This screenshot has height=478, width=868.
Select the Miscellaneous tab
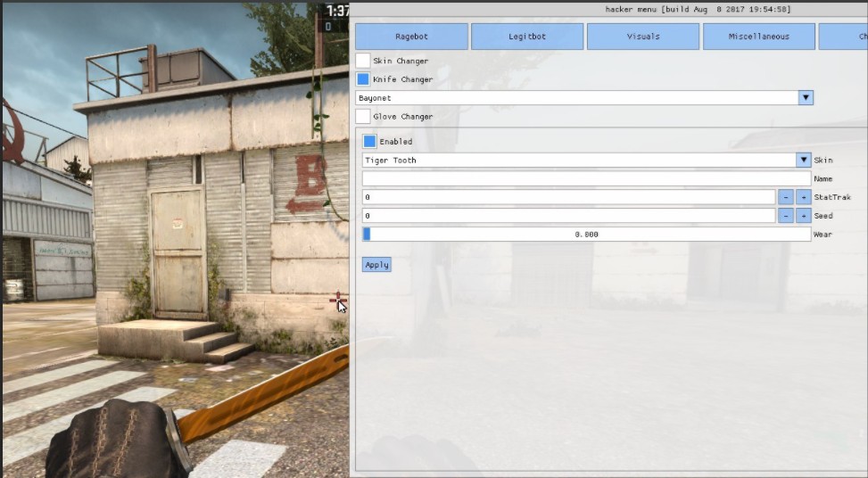pyautogui.click(x=758, y=37)
